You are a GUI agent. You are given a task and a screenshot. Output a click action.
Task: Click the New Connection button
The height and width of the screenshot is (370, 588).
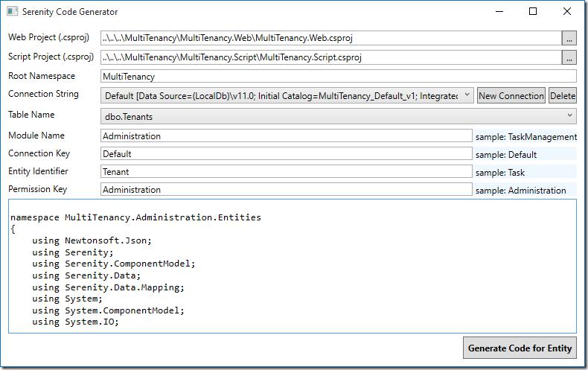click(x=511, y=96)
